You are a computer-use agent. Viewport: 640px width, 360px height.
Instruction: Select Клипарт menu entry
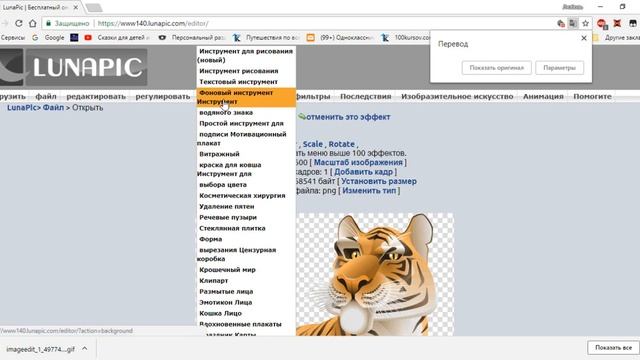coord(213,281)
